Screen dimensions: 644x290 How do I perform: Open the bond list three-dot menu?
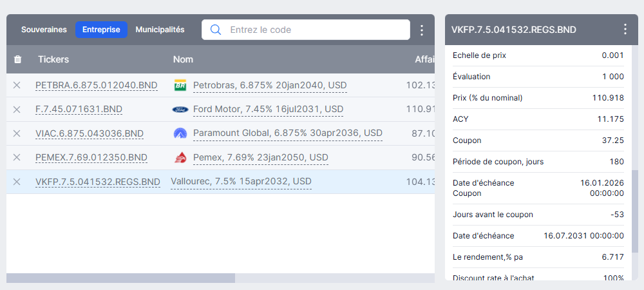[x=422, y=30]
